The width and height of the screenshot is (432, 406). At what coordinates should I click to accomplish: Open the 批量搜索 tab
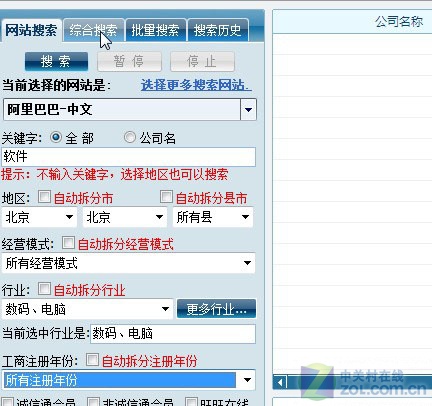click(x=155, y=30)
